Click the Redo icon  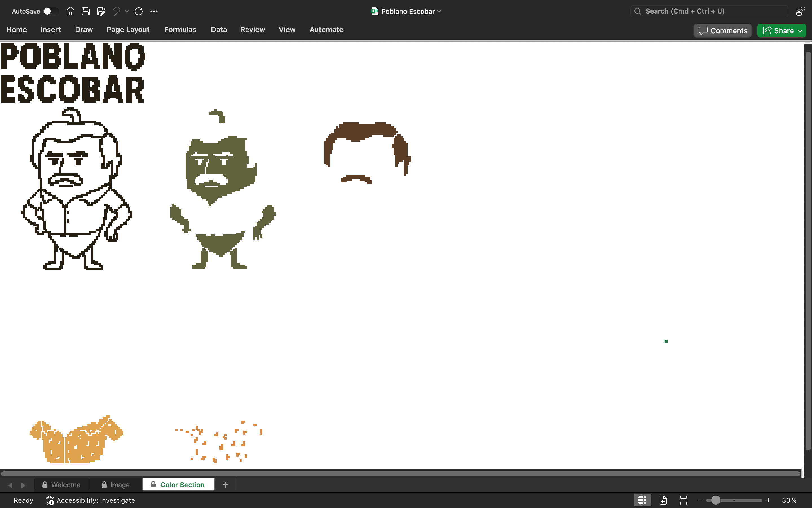click(139, 11)
